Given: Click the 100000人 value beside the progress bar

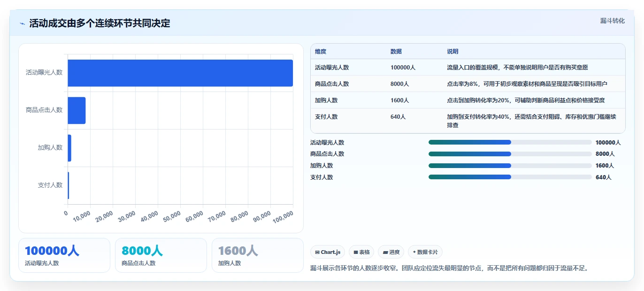Looking at the screenshot, I should coord(608,143).
